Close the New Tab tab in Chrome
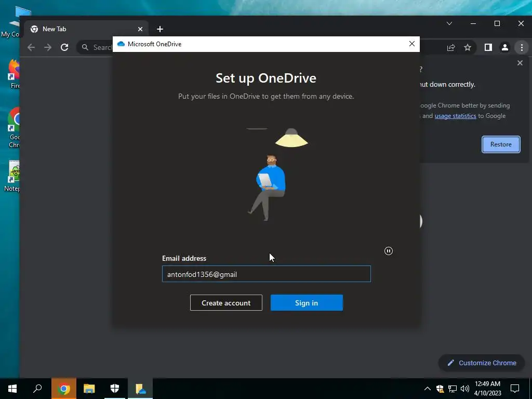Image resolution: width=532 pixels, height=399 pixels. point(140,29)
